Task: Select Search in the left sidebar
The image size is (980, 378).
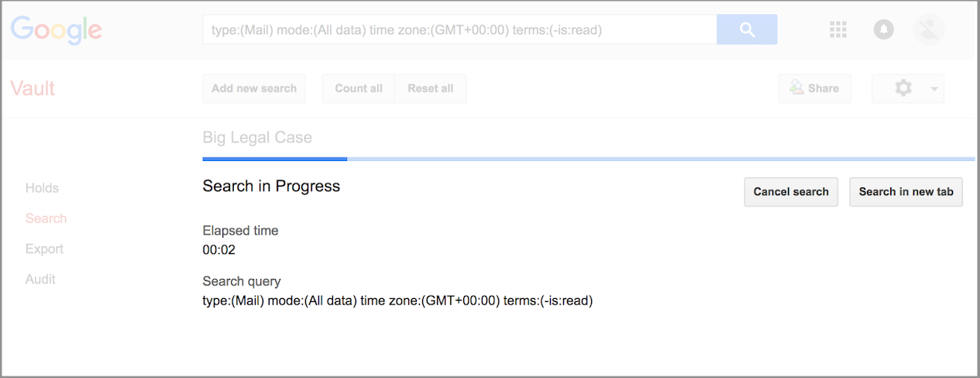Action: point(46,218)
